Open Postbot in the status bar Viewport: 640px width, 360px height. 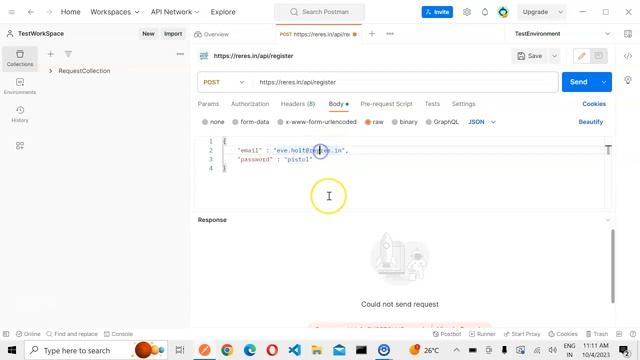point(447,334)
